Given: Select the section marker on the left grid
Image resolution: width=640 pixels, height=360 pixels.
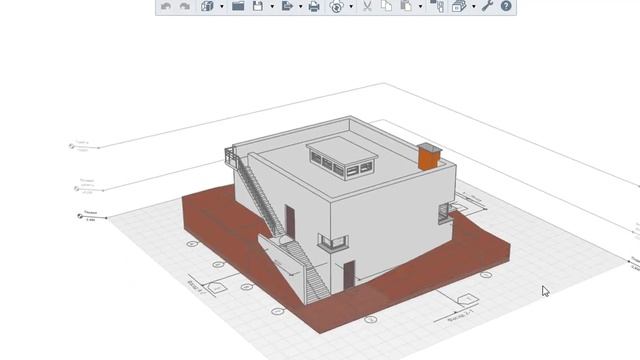Looking at the screenshot, I should (216, 288).
